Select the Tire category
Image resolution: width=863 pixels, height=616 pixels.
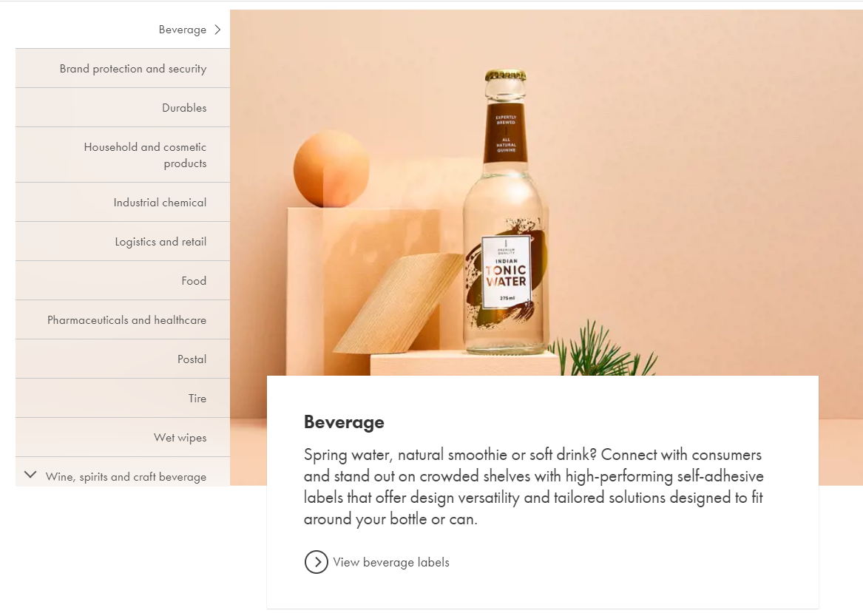[x=123, y=398]
